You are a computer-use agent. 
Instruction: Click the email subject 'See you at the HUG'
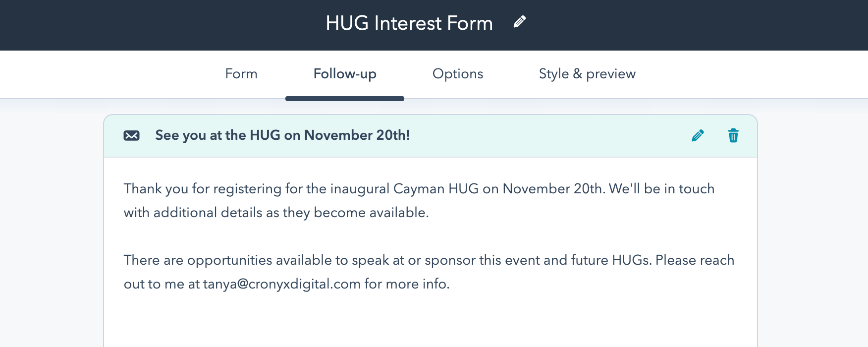point(282,135)
